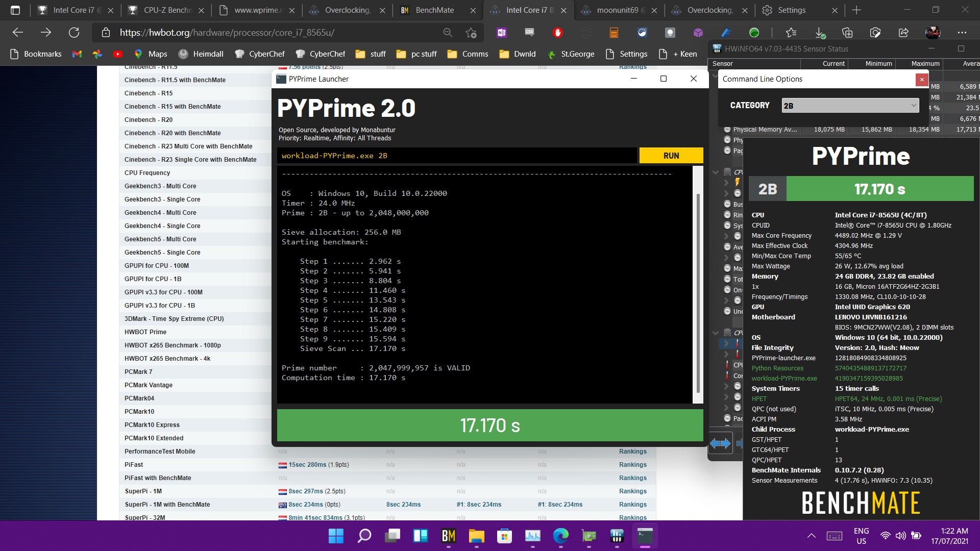Click the yellow RUN button in PYPrime
Viewport: 980px width, 551px height.
[x=671, y=156]
